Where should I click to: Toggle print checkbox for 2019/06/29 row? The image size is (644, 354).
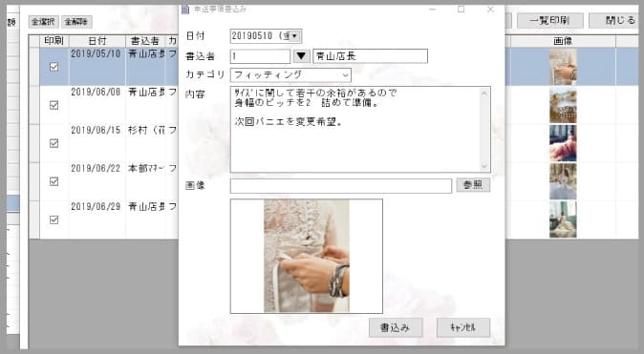[x=54, y=219]
